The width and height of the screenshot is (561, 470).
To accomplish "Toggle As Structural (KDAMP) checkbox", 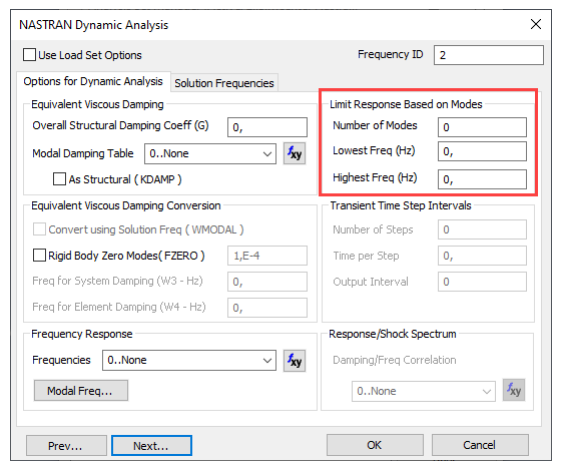I will coord(59,179).
